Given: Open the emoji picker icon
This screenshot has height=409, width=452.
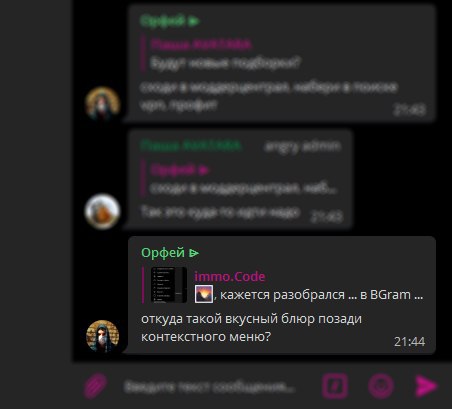Looking at the screenshot, I should (381, 386).
